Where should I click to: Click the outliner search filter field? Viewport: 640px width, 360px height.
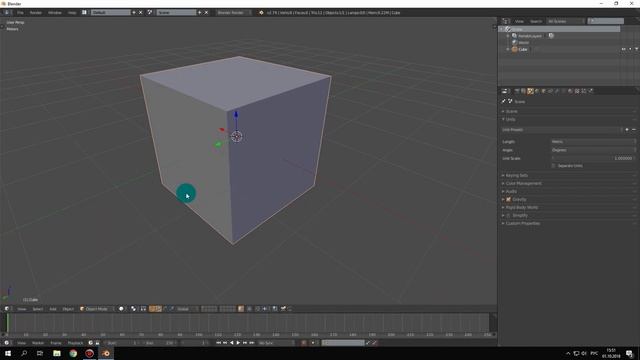[x=606, y=21]
